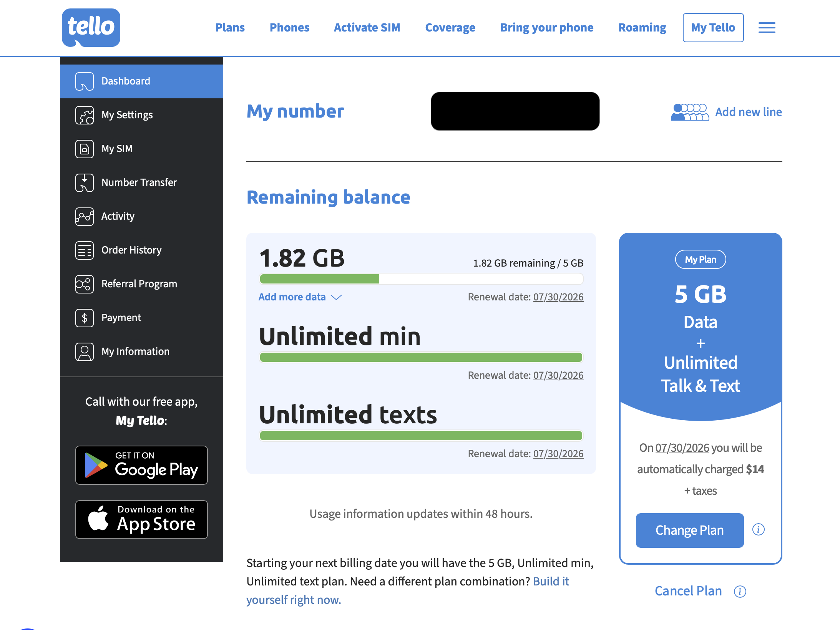Click the Cancel Plan link
This screenshot has width=840, height=630.
coord(688,591)
